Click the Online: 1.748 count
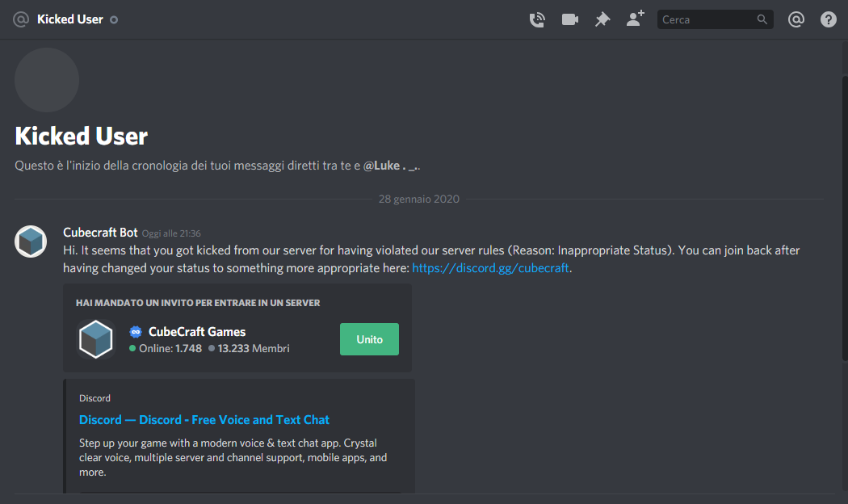 [166, 349]
